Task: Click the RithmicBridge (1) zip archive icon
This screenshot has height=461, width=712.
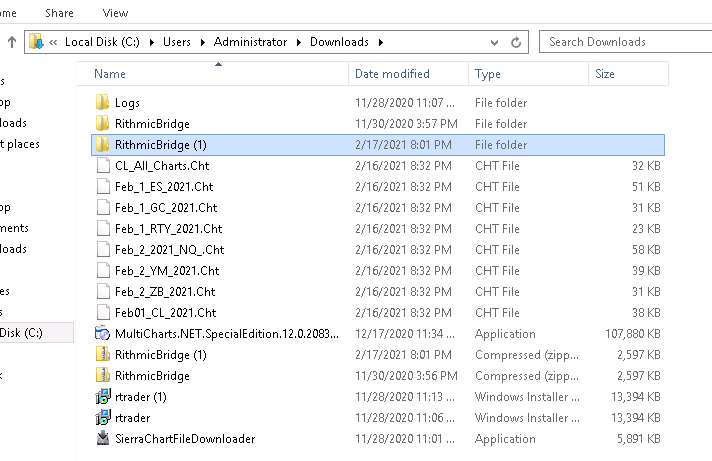Action: [x=102, y=355]
